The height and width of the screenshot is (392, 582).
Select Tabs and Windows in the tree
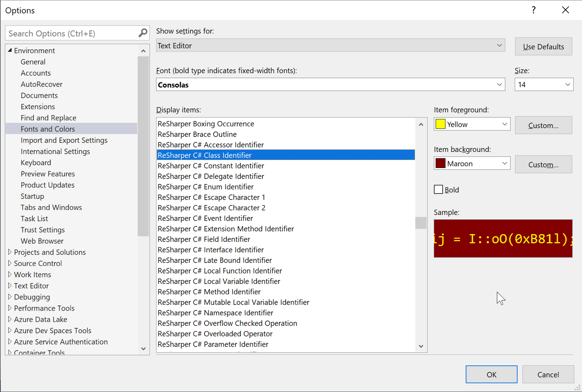click(x=51, y=207)
